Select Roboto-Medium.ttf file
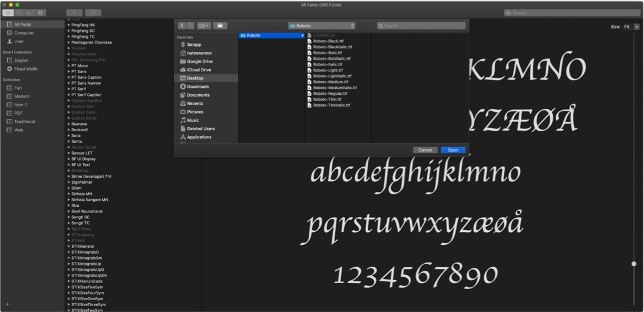Viewport: 644px width, 312px height. 331,82
